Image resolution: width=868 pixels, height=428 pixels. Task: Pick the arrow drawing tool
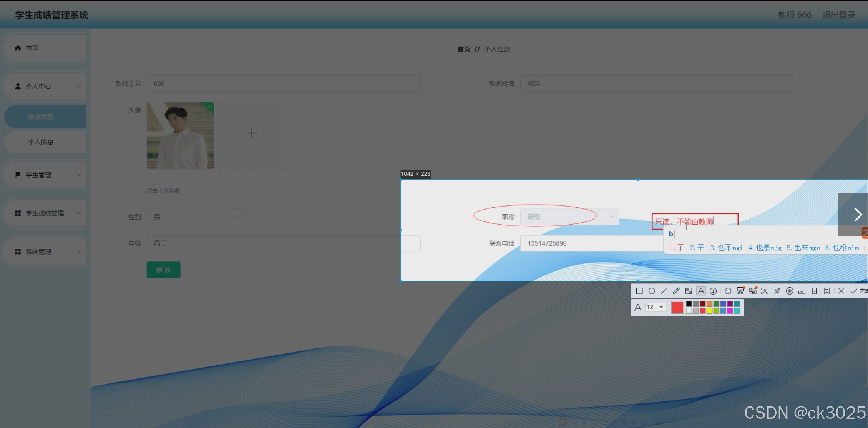pos(664,291)
